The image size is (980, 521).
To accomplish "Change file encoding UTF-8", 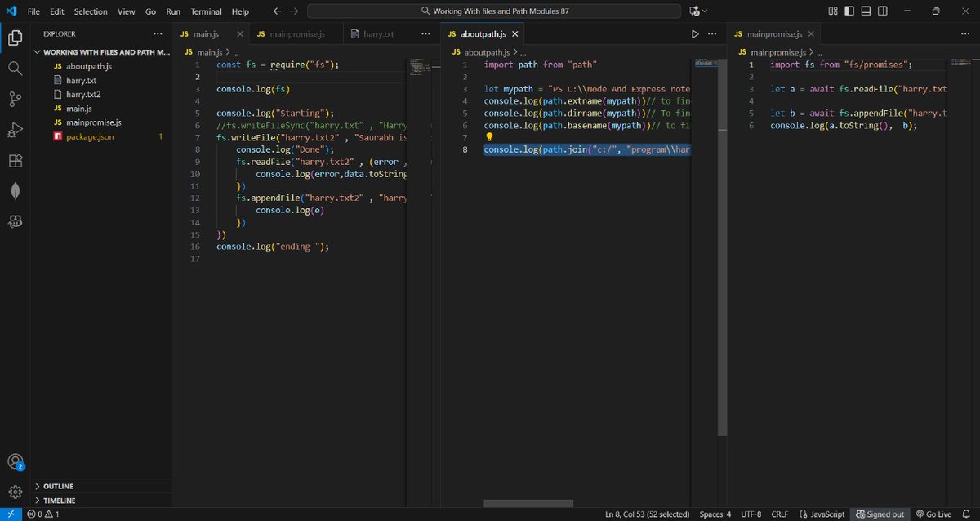I will coord(751,514).
